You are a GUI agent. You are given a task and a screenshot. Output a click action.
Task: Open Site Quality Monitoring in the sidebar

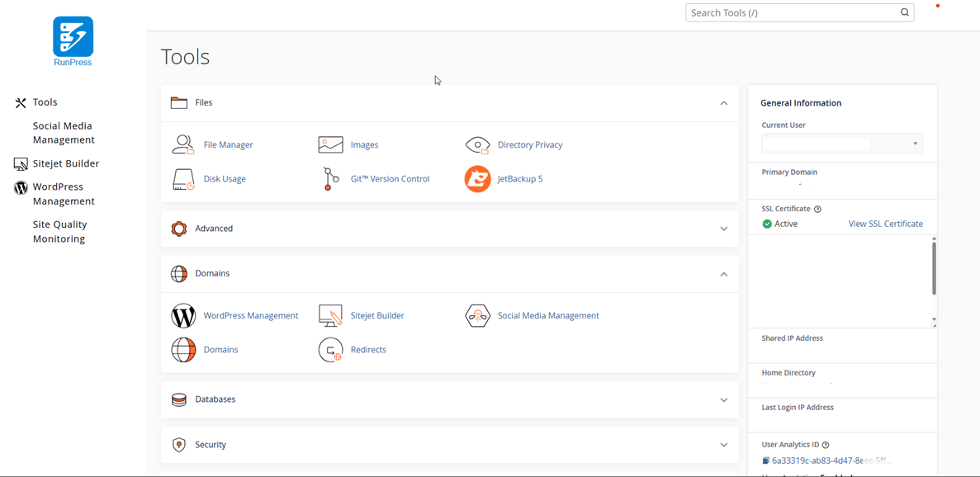(59, 232)
